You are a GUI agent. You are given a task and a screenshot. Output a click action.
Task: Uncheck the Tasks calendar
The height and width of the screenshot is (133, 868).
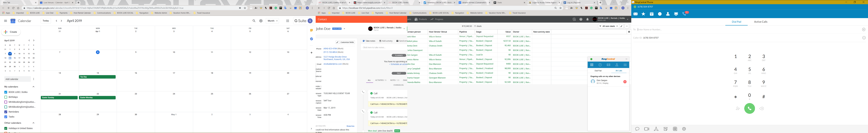pos(5,117)
